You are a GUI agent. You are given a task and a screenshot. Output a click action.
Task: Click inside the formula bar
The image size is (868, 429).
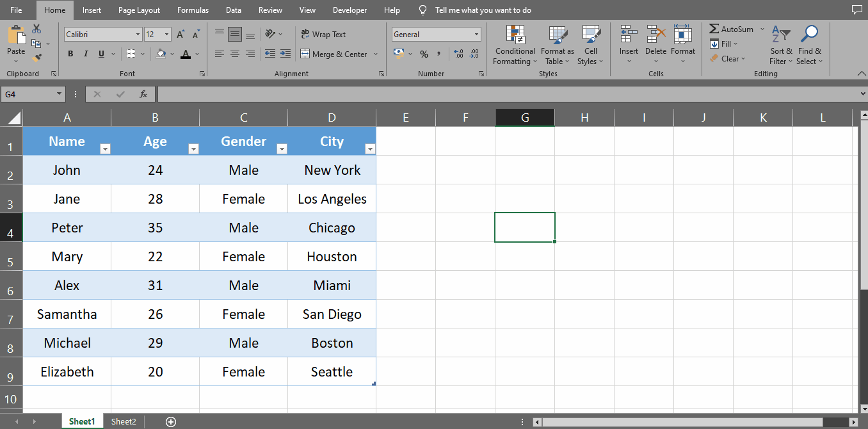(x=448, y=93)
